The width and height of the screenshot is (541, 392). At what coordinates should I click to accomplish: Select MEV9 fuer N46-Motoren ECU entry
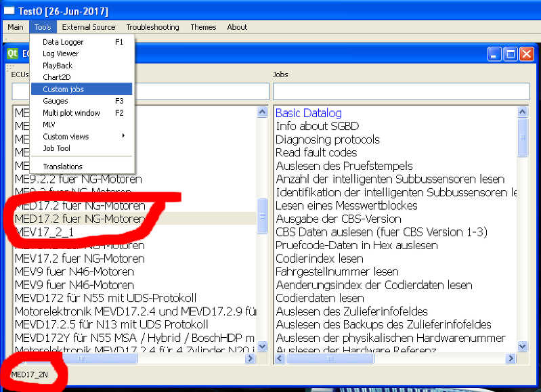(x=74, y=271)
